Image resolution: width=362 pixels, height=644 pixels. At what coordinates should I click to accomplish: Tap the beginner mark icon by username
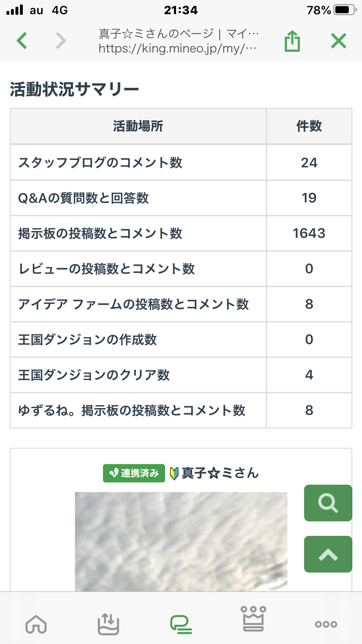[174, 473]
